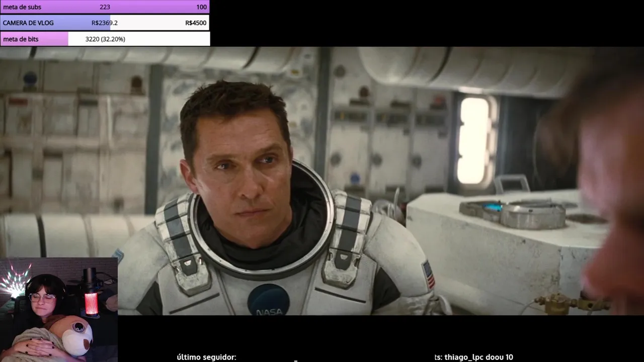Click the CAMERA DE VLOG donation bar
The image size is (644, 362).
(x=105, y=23)
